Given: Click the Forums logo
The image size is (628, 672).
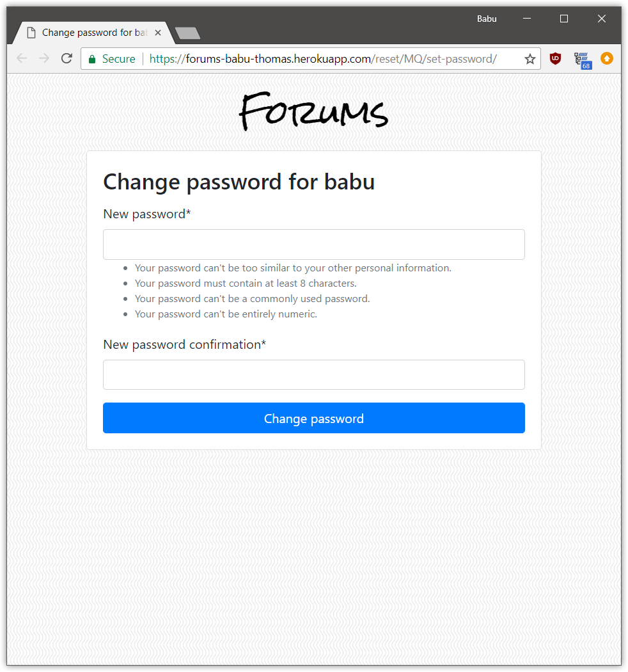Looking at the screenshot, I should (x=313, y=112).
